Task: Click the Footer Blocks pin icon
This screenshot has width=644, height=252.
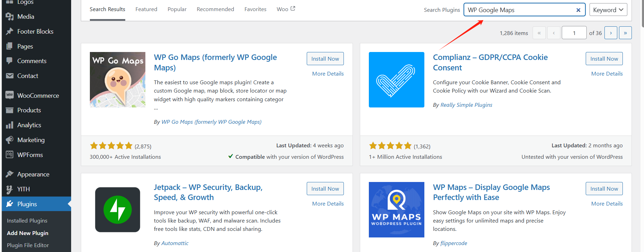Action: pos(9,32)
